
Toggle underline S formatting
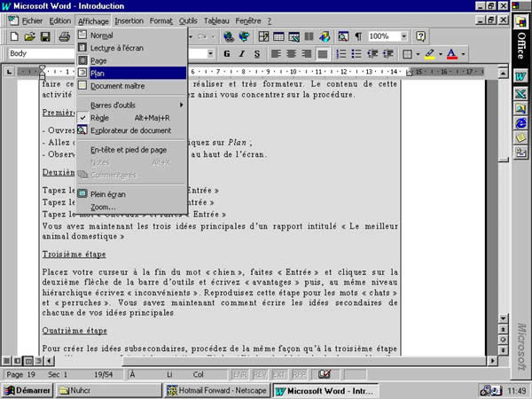tap(257, 53)
